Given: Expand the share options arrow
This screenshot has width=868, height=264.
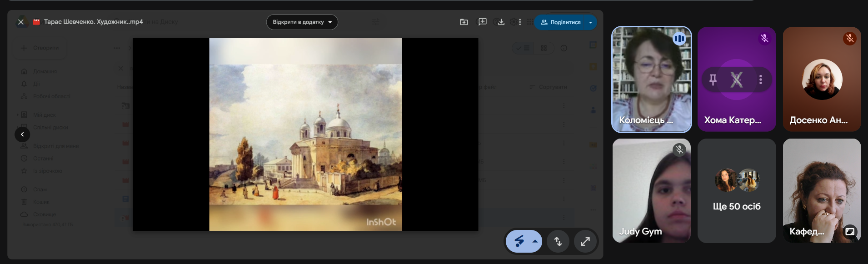Looking at the screenshot, I should 590,22.
